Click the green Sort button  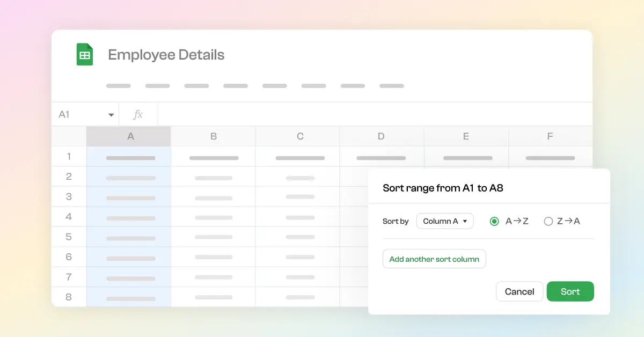coord(570,291)
